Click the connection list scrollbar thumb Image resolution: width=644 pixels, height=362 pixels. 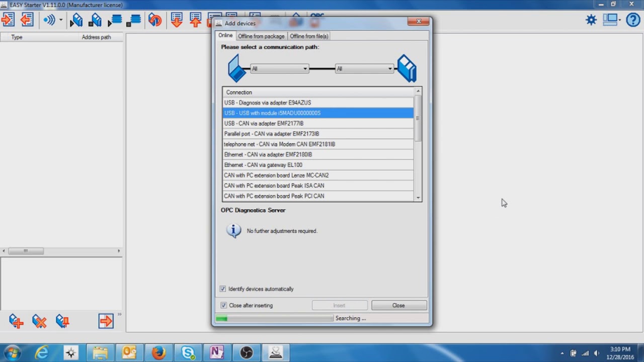418,118
